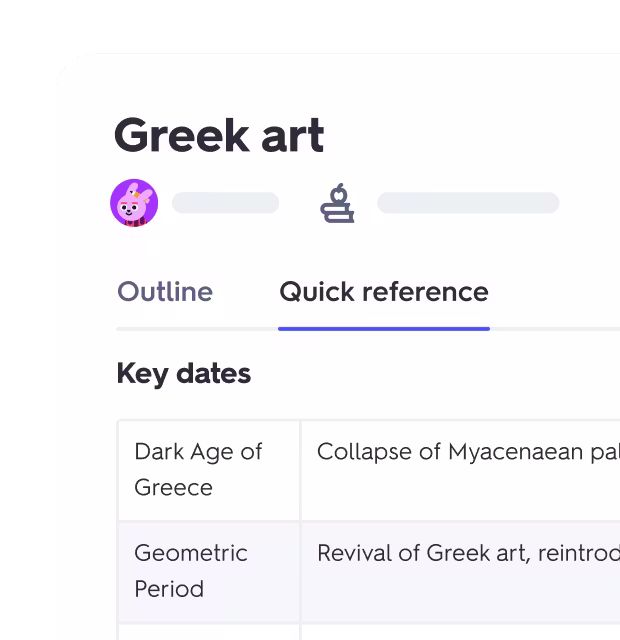
Task: Click the Greek art page title
Action: [219, 135]
